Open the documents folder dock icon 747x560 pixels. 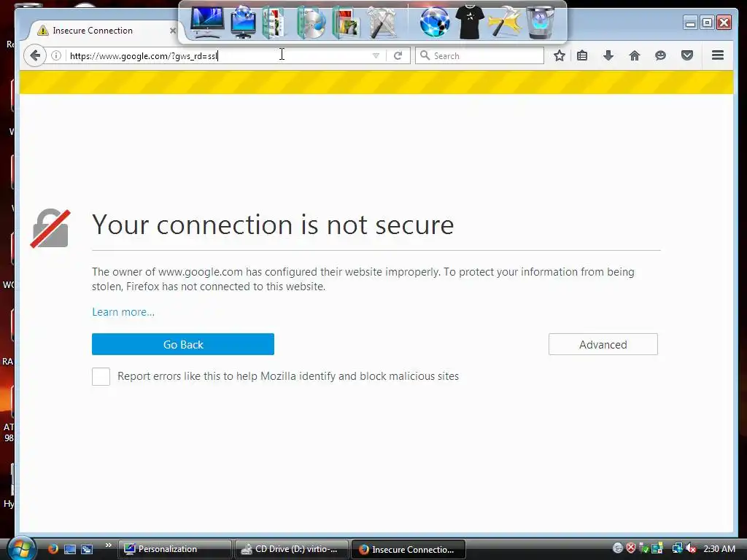click(x=276, y=22)
